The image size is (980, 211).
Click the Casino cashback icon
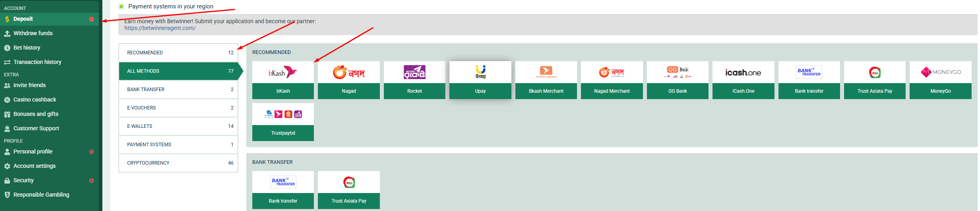point(7,100)
